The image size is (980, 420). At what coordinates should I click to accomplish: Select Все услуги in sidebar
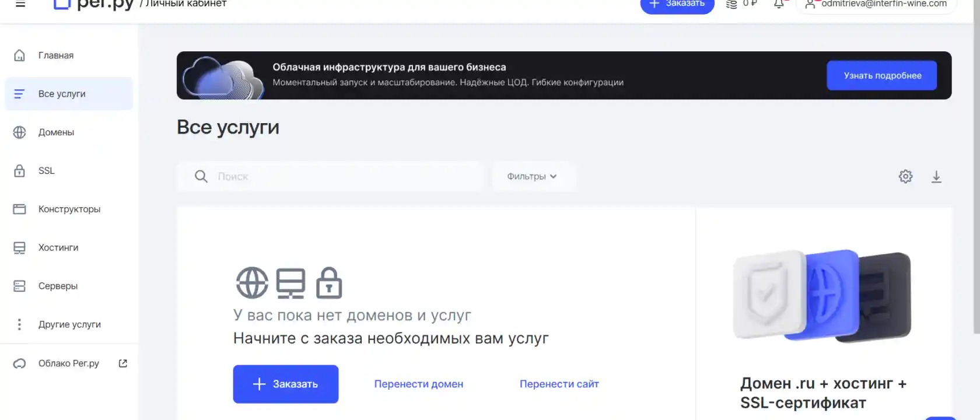69,94
